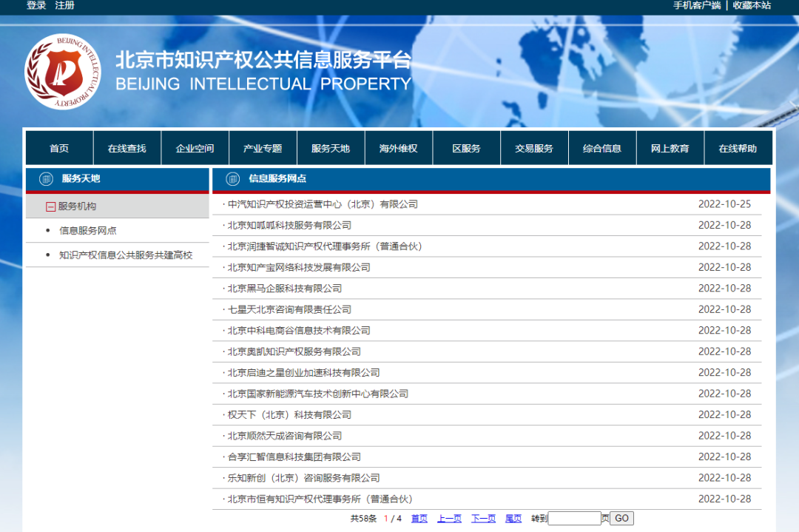Open the 服务天地 navigation menu item
This screenshot has height=532, width=799.
[331, 148]
